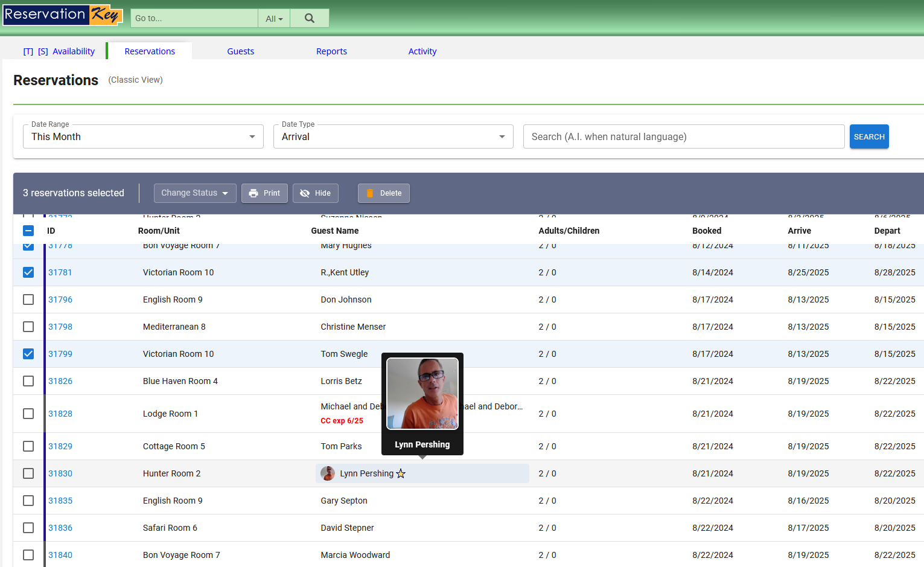Open the All filter dropdown in top bar
Viewport: 924px width, 567px height.
click(274, 19)
